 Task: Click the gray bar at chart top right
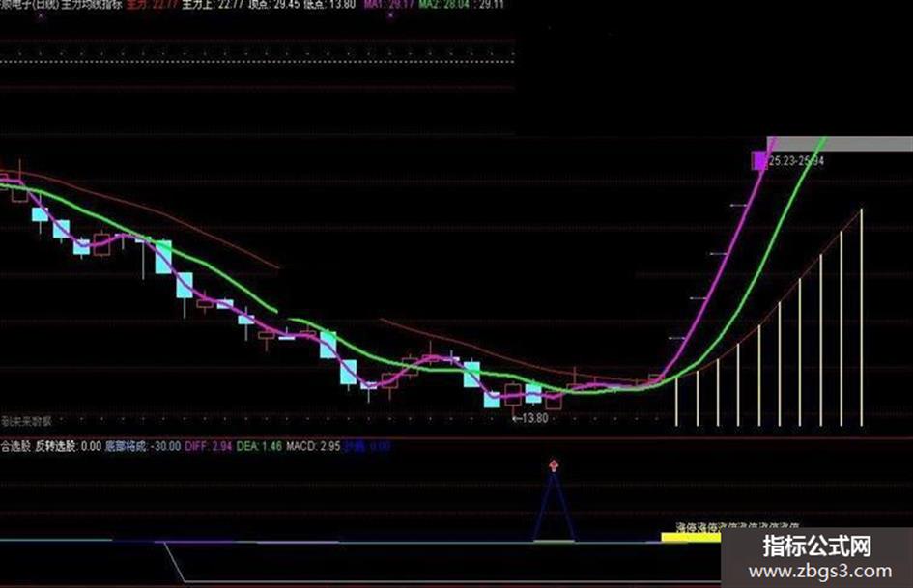coord(840,144)
